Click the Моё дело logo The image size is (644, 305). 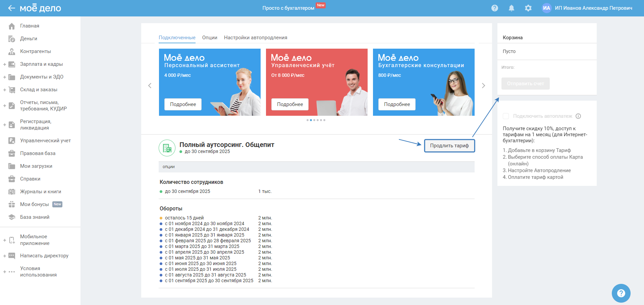pos(40,8)
